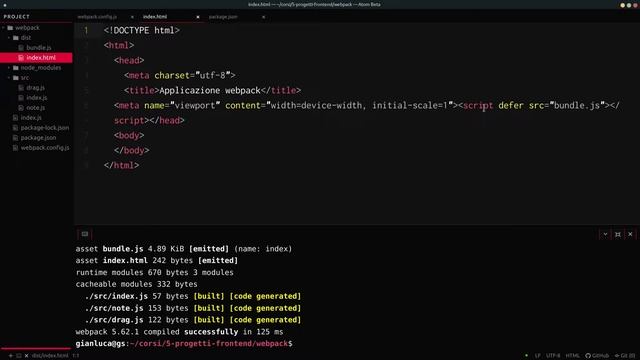
Task: Open note.js in the src folder
Action: point(35,108)
